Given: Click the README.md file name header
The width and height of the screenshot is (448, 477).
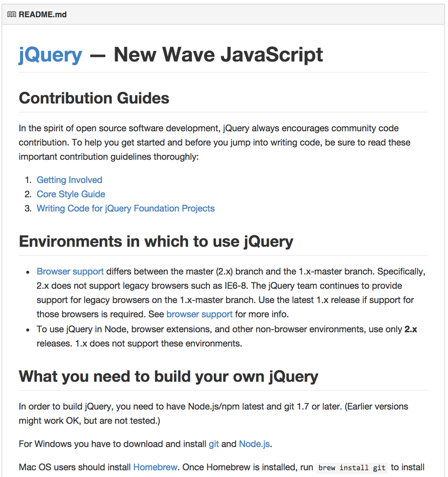Looking at the screenshot, I should click(42, 14).
